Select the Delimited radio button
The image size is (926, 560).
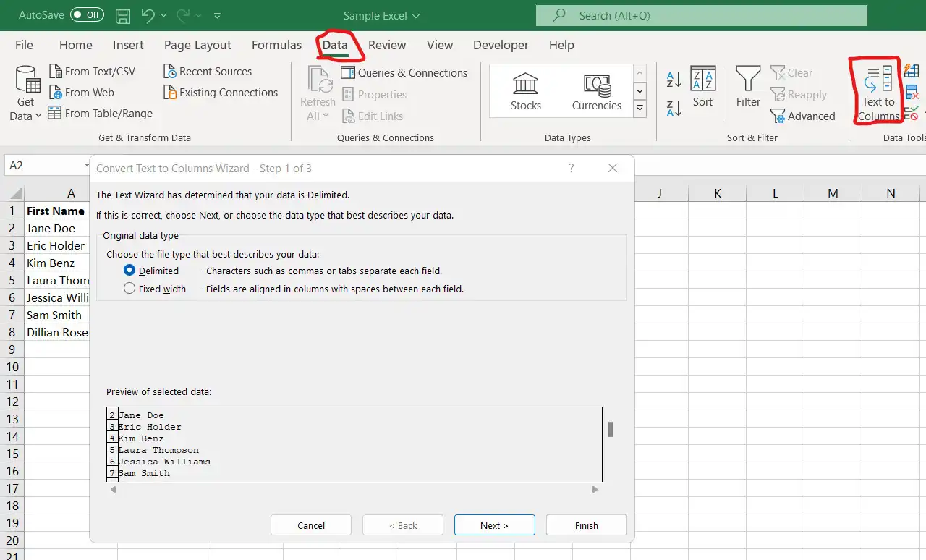(x=129, y=271)
